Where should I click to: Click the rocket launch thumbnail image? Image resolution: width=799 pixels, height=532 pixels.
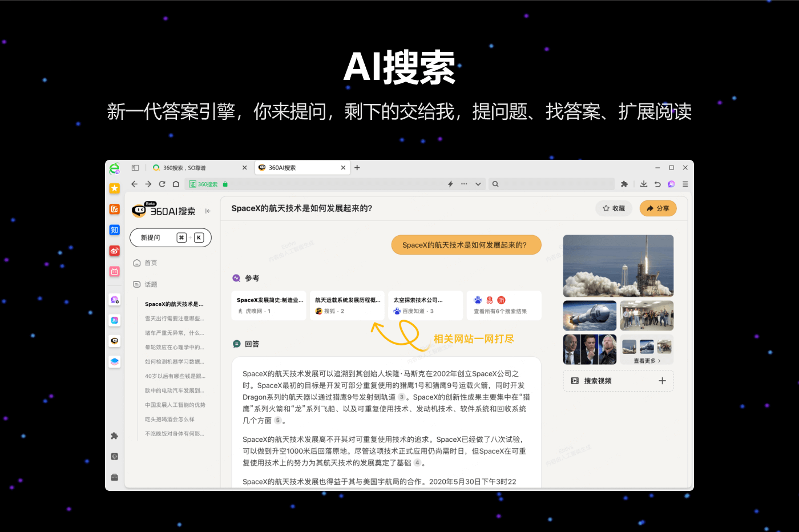point(618,265)
